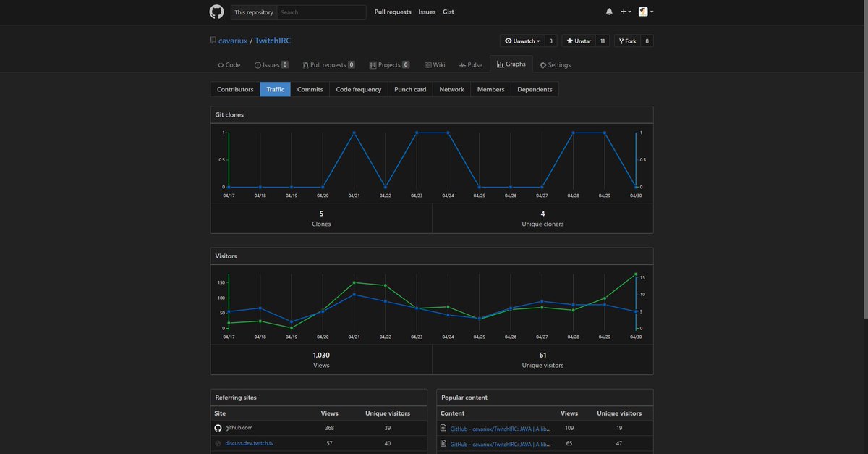Click the 4 Unique cloners total
The width and height of the screenshot is (868, 454).
pyautogui.click(x=542, y=219)
